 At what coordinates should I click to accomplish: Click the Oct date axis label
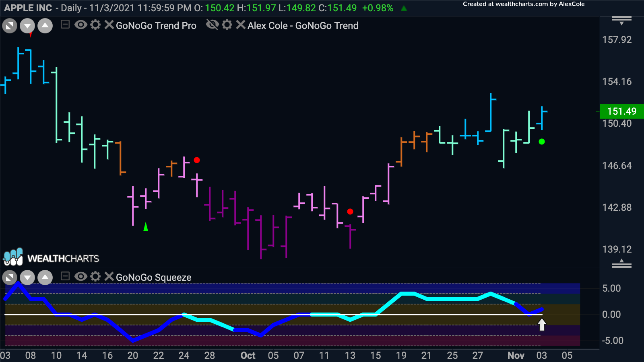tap(248, 356)
